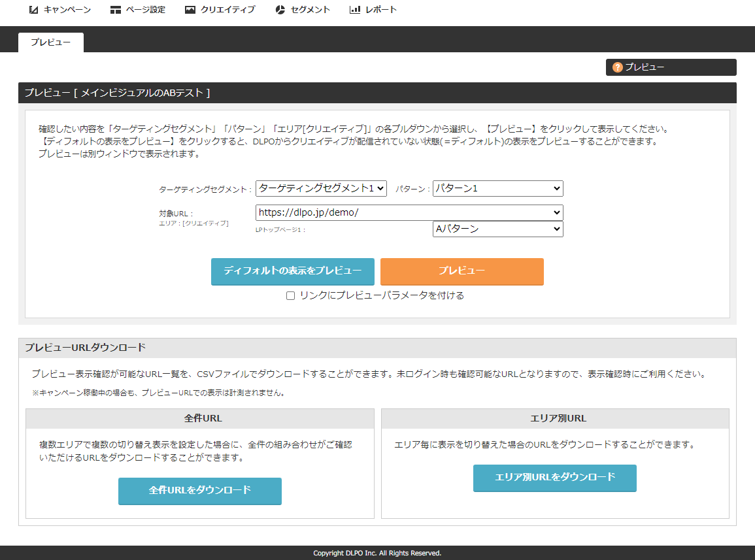
Task: Click the プレビュー help button at top right
Action: coord(671,67)
